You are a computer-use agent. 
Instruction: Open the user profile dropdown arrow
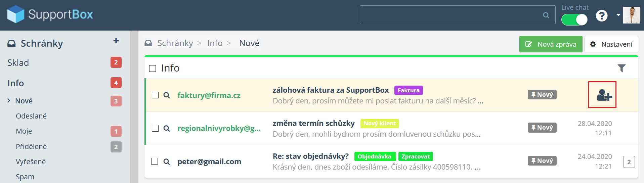click(618, 15)
